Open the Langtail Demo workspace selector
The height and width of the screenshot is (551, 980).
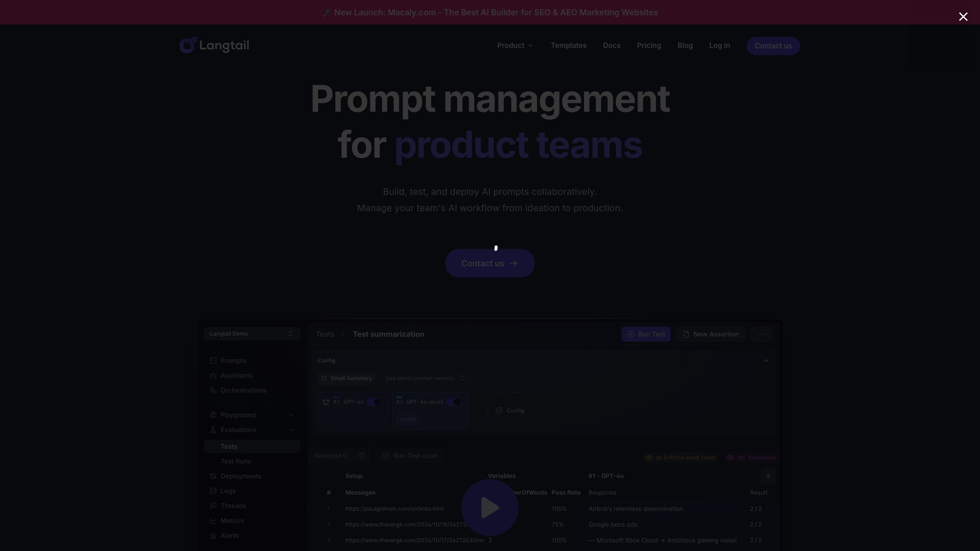coord(252,333)
